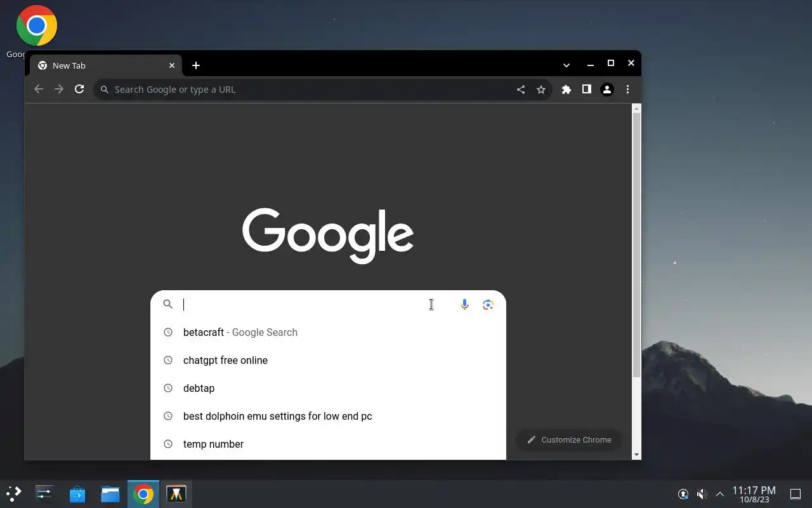The width and height of the screenshot is (812, 508).
Task: Open the Extensions puzzle-piece icon
Action: click(x=566, y=90)
